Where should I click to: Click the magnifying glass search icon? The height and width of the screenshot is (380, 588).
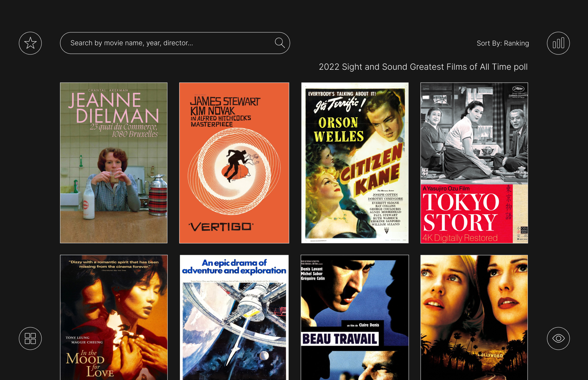point(280,43)
